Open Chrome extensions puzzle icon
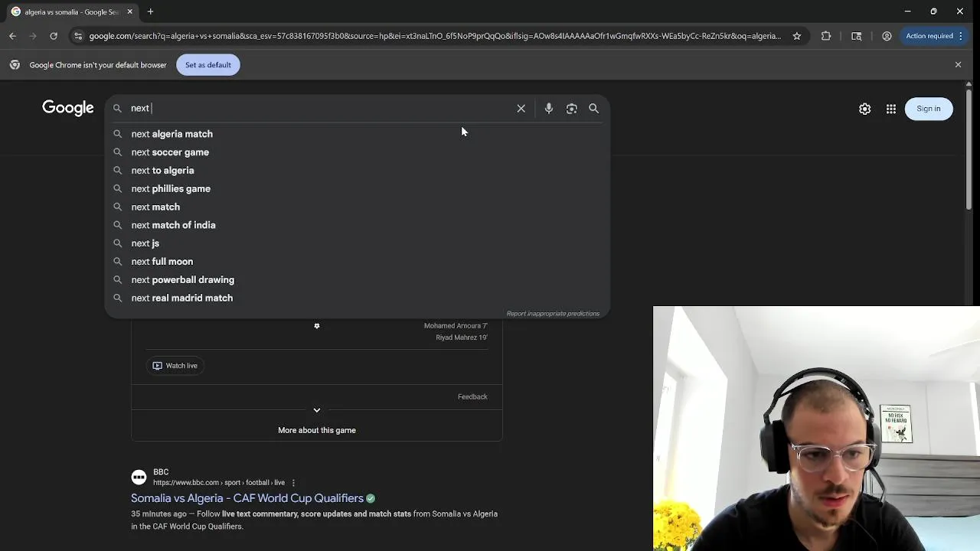Image resolution: width=980 pixels, height=551 pixels. pyautogui.click(x=826, y=36)
